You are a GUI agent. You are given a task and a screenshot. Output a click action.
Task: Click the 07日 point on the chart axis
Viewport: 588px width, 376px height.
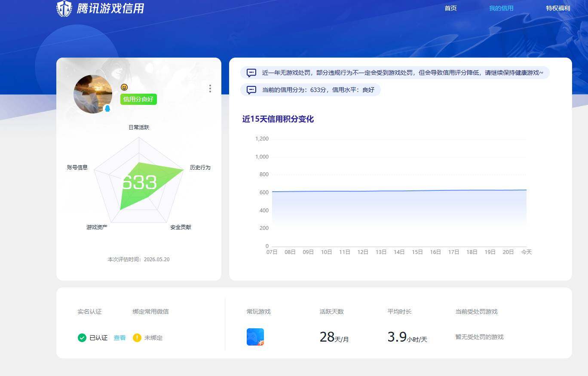point(272,252)
